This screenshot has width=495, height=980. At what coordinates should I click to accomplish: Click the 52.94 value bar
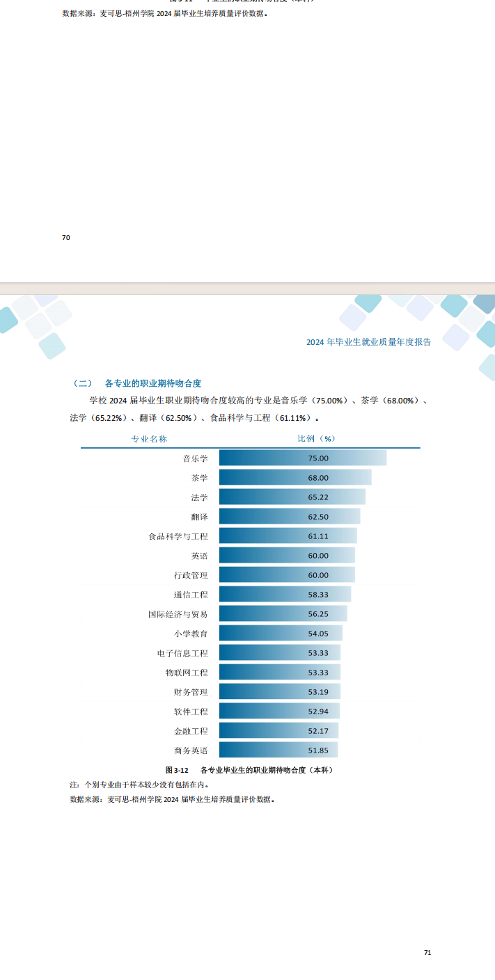(x=279, y=711)
